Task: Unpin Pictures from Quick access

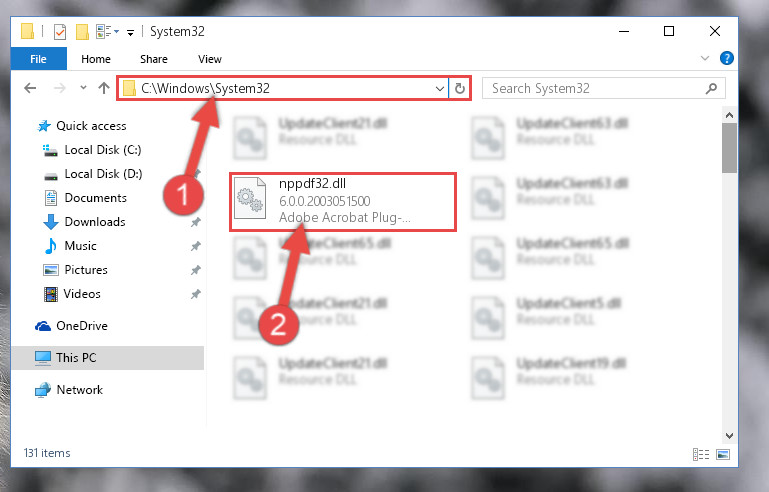Action: coord(196,270)
